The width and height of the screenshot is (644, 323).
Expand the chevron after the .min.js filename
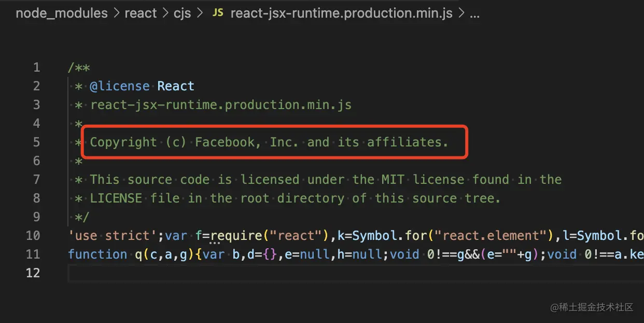(x=461, y=14)
